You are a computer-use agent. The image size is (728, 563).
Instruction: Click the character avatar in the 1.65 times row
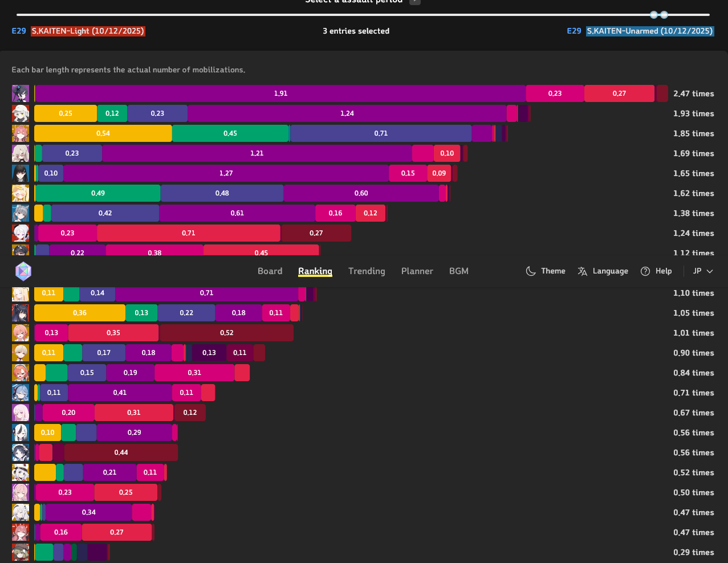pyautogui.click(x=21, y=173)
